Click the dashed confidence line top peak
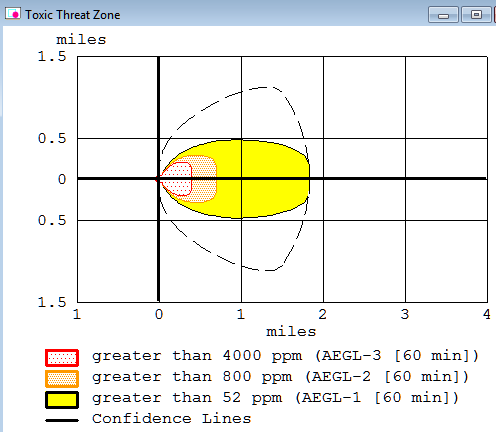496x432 pixels. [264, 88]
